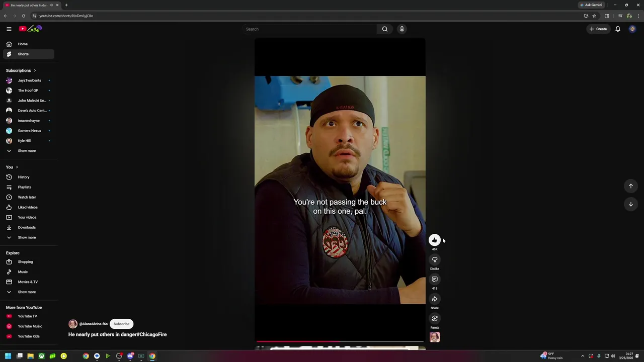Open Downloads in sidebar
The width and height of the screenshot is (644, 362).
(x=28, y=227)
